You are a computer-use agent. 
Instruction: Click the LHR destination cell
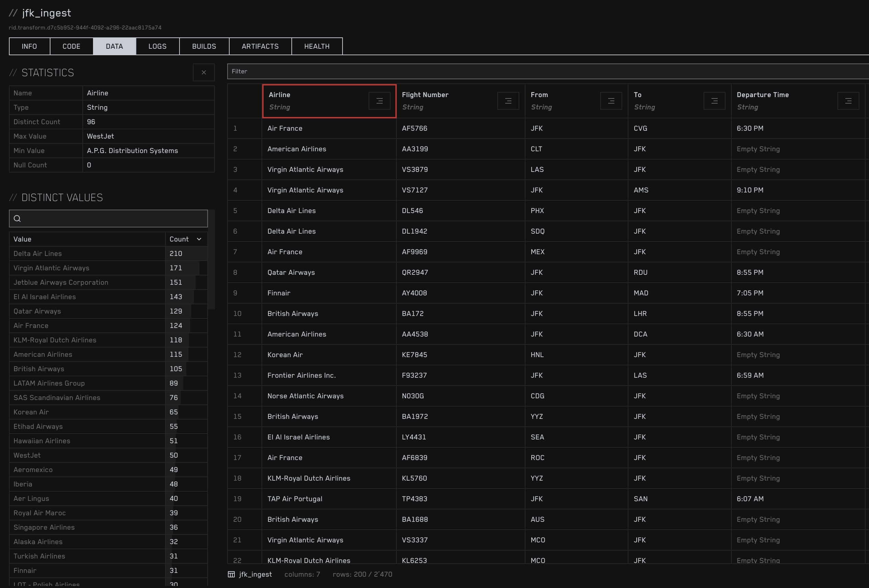[680, 314]
